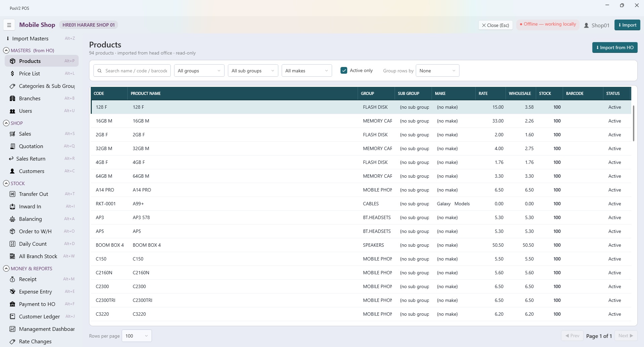
Task: Open the Group rows by None dropdown
Action: [438, 71]
